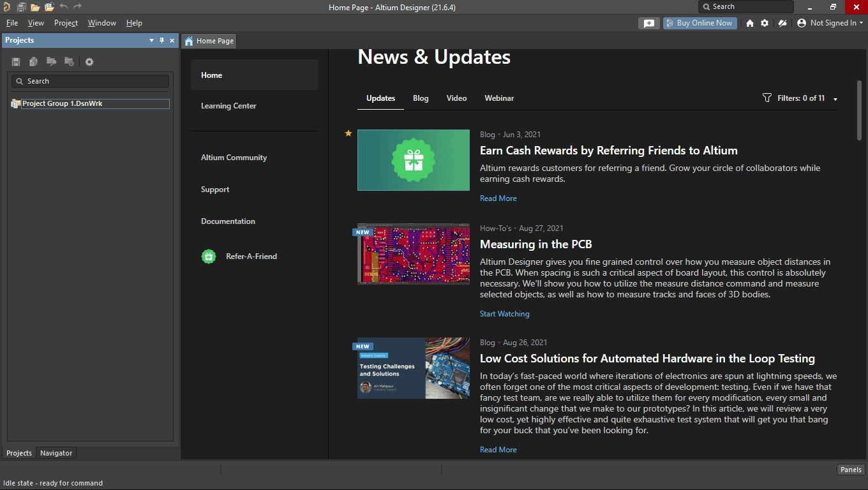Click the Save All icon in title bar

pos(21,7)
